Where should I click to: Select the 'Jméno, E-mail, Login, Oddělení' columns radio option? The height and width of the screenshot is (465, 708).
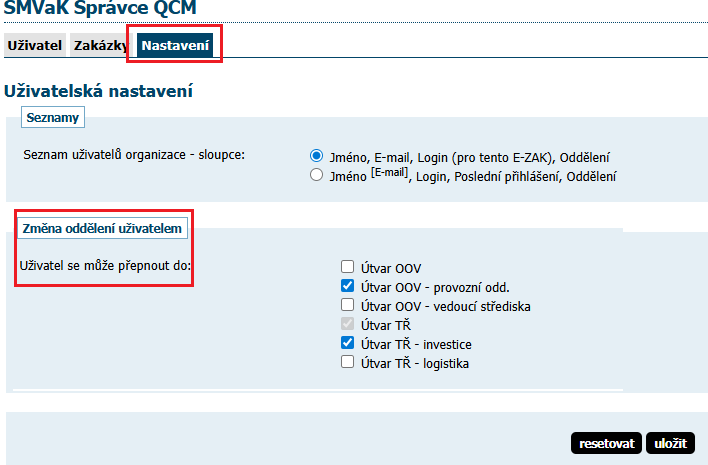(x=317, y=157)
